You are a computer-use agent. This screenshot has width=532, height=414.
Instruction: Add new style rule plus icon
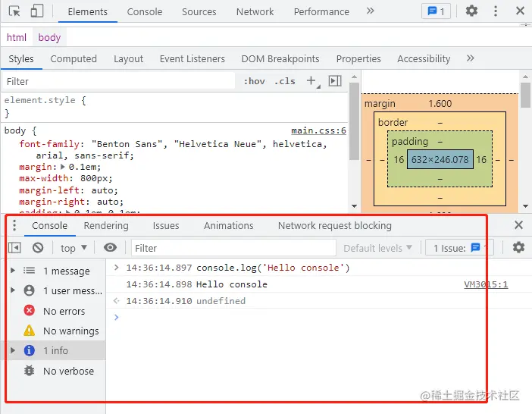[x=311, y=81]
